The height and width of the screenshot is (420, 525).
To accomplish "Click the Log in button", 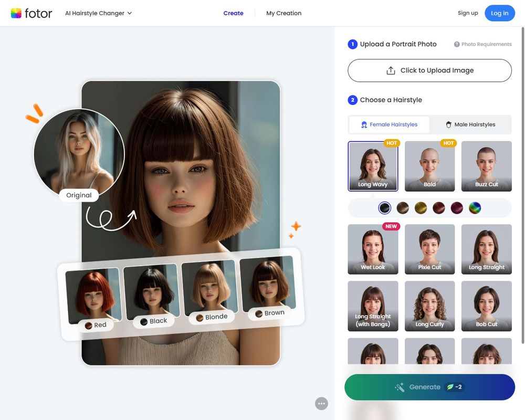I will pos(499,13).
